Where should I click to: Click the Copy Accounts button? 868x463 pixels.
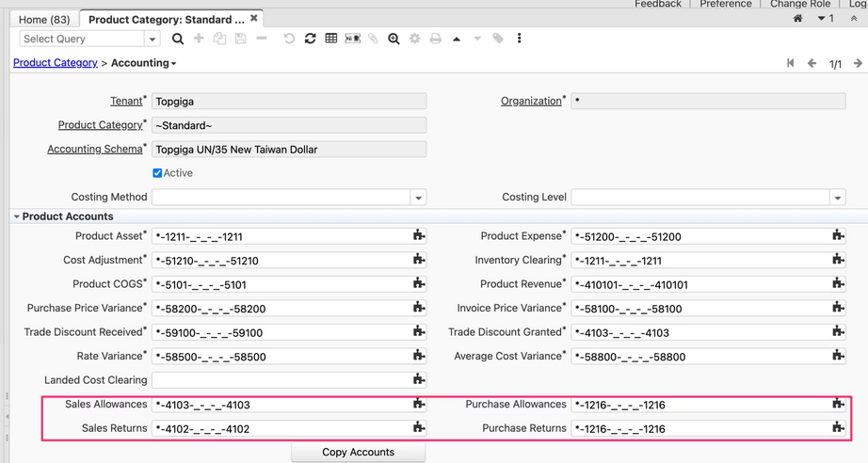coord(358,452)
